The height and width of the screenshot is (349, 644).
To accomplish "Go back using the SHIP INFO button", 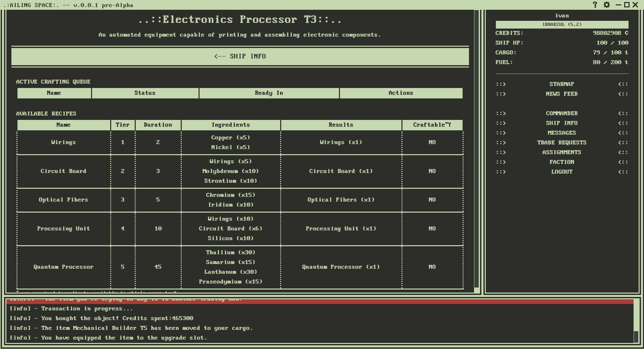I will coord(241,56).
